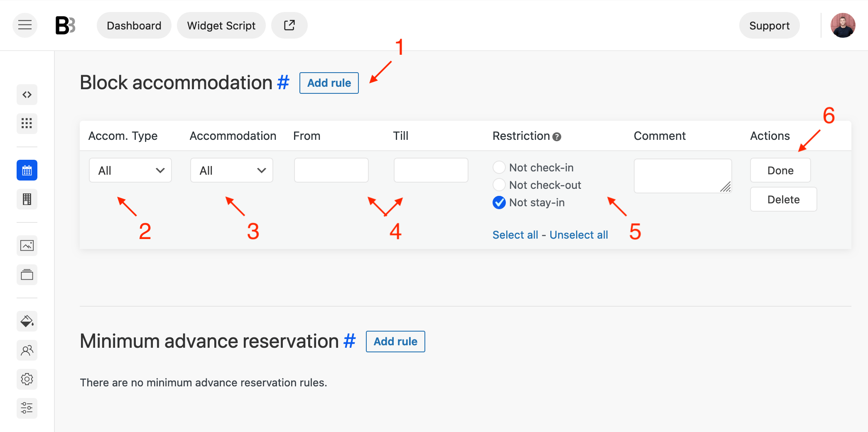
Task: Click the From date input field
Action: (x=331, y=170)
